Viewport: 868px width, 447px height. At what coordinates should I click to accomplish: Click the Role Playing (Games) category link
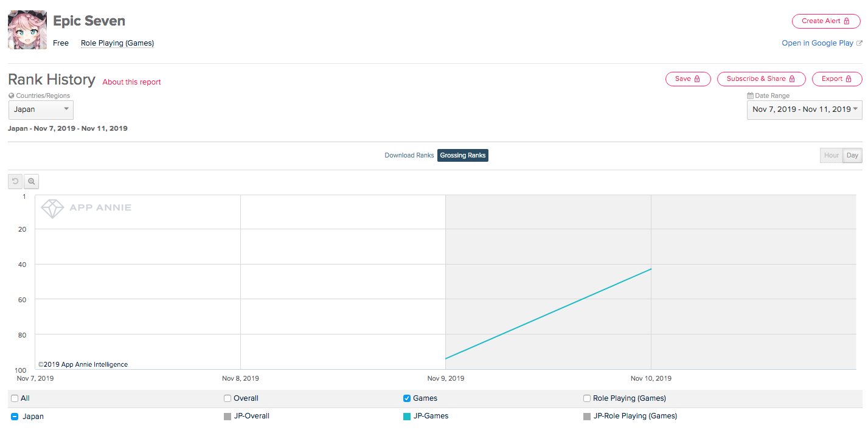pos(117,43)
